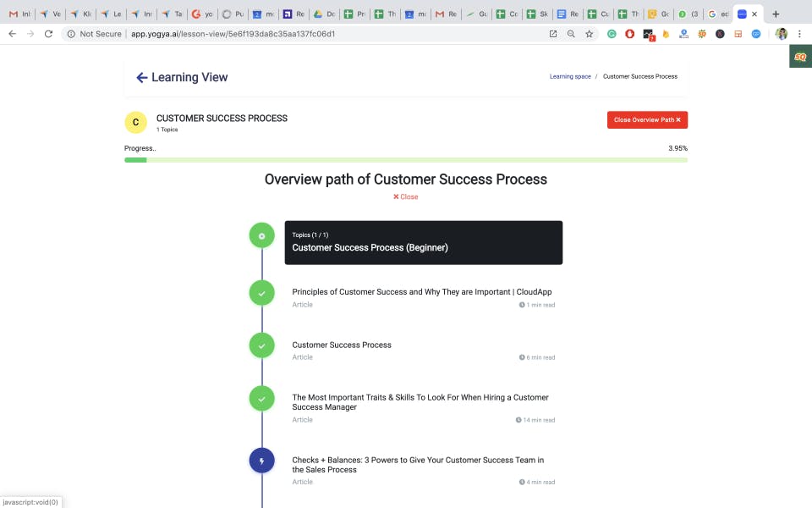Open the Checks + Balances article
The width and height of the screenshot is (812, 508).
(418, 465)
